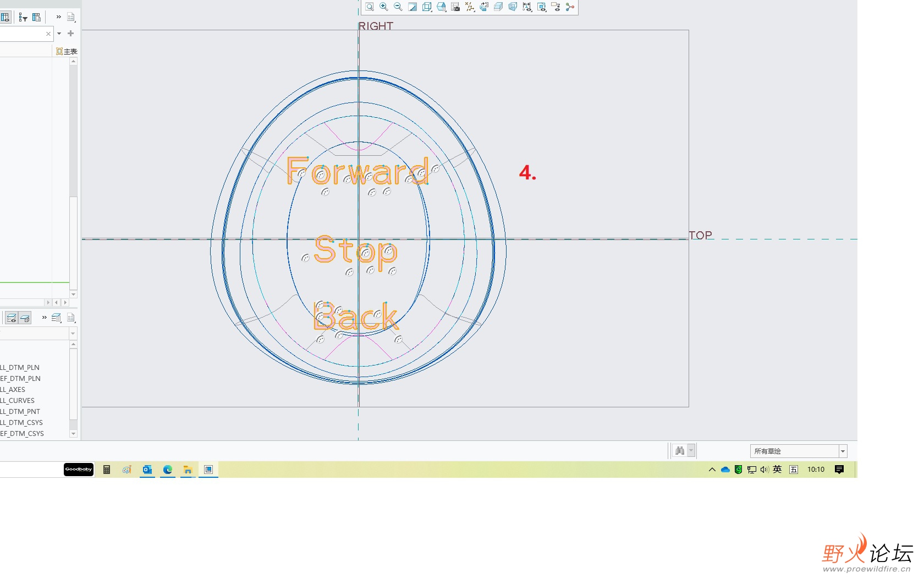Open the datum display filters icon
This screenshot has height=578, width=924.
470,7
